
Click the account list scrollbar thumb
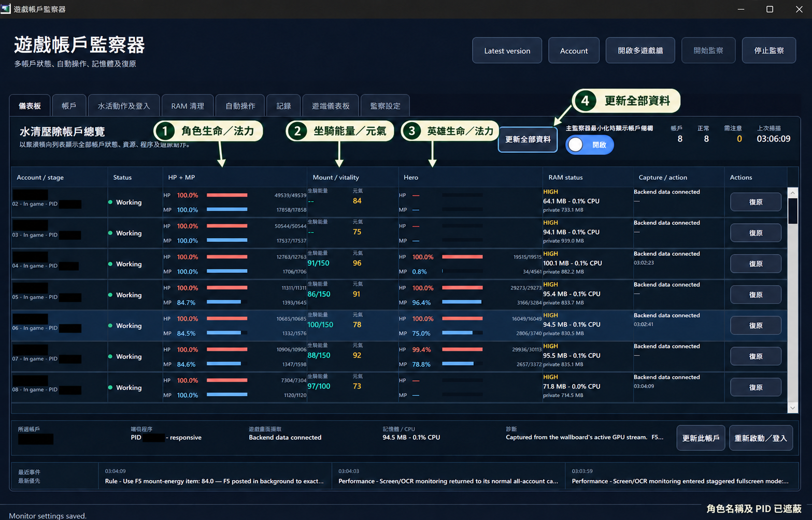tap(792, 211)
